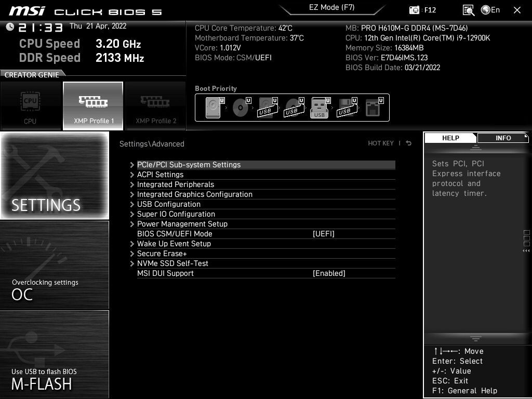Screen dimensions: 532x399
Task: Enable XMP Profile 1
Action: 93,106
